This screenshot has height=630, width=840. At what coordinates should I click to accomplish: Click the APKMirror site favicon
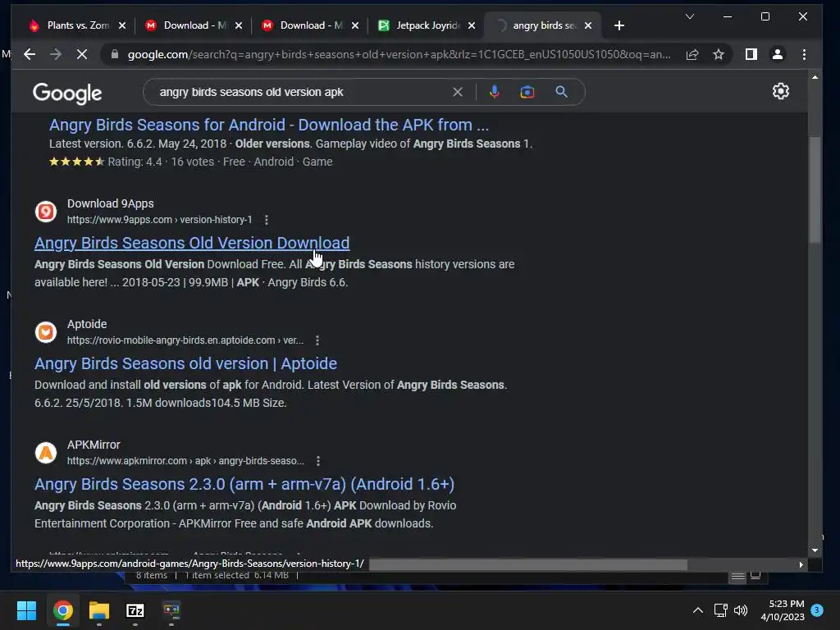click(46, 452)
